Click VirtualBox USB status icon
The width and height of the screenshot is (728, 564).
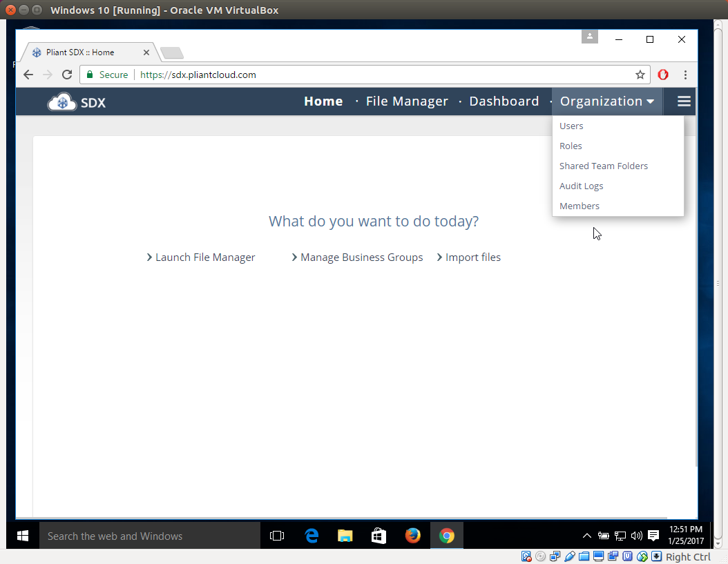coord(570,556)
